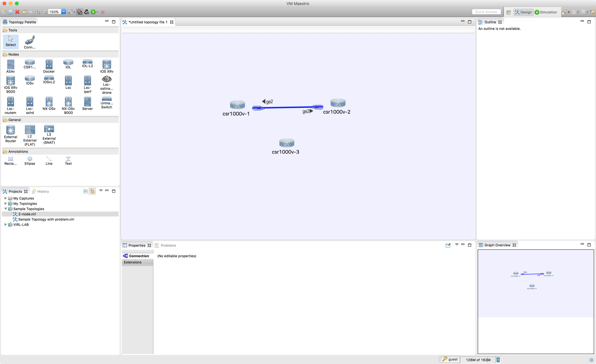
Task: Open the Quick Access search field
Action: 486,12
